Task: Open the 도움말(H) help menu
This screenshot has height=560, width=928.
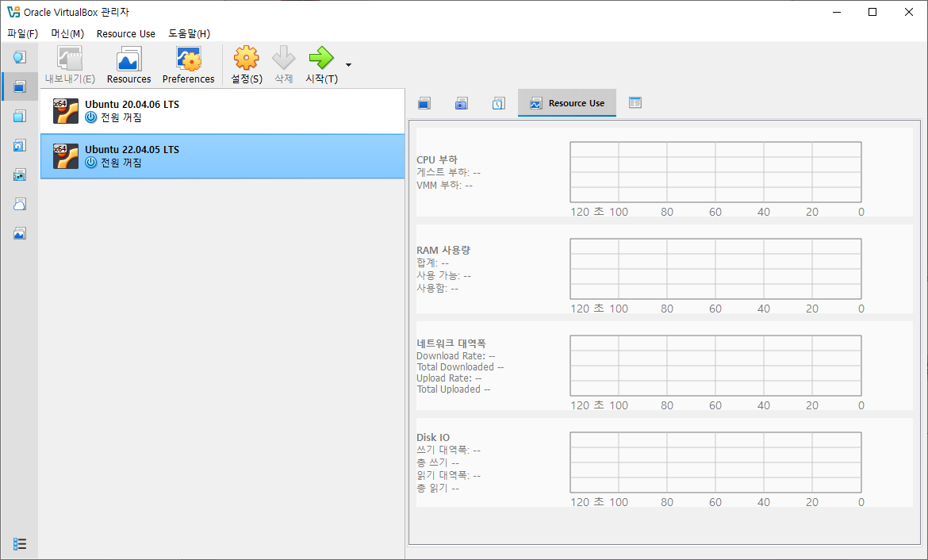Action: pyautogui.click(x=190, y=34)
